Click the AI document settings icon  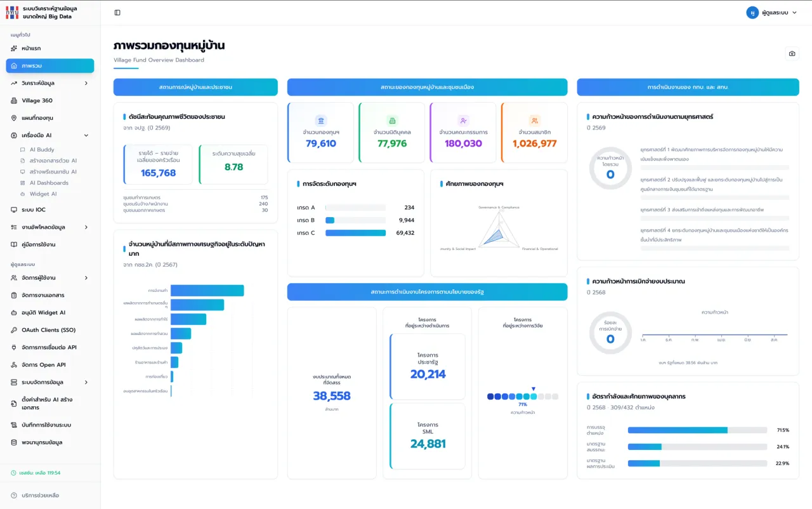(x=14, y=404)
